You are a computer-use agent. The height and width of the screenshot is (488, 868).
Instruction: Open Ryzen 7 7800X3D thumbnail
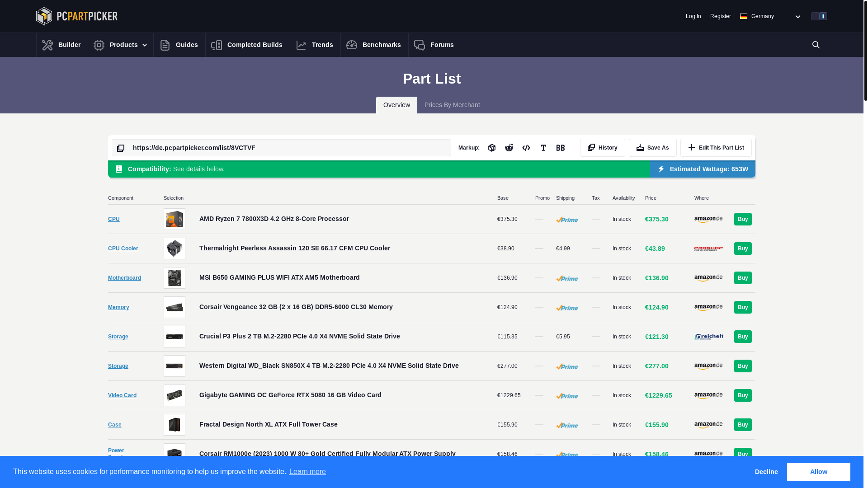[175, 219]
